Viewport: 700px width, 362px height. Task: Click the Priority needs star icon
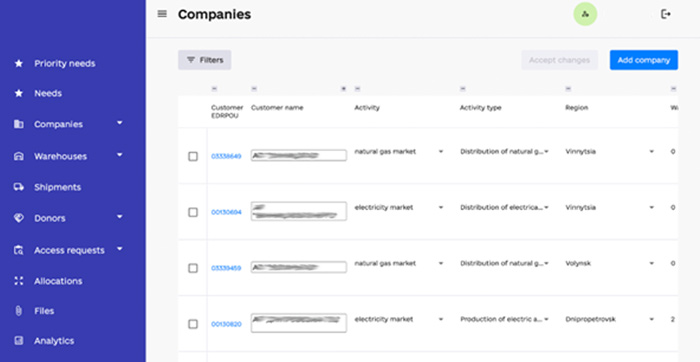[x=19, y=63]
